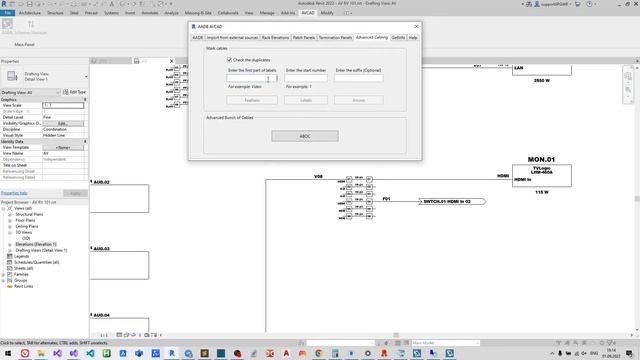Image resolution: width=640 pixels, height=360 pixels.
Task: Click the Revit application logo
Action: pos(4,4)
